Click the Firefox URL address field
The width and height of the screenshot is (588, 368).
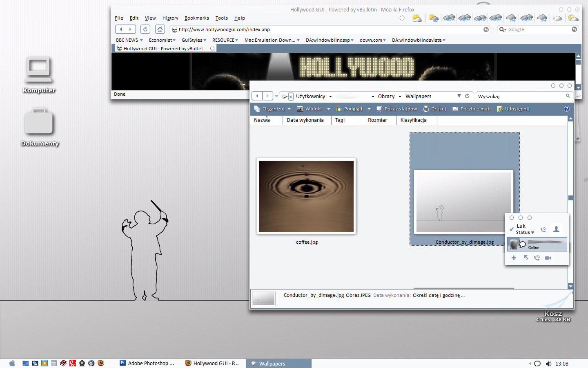pyautogui.click(x=330, y=29)
